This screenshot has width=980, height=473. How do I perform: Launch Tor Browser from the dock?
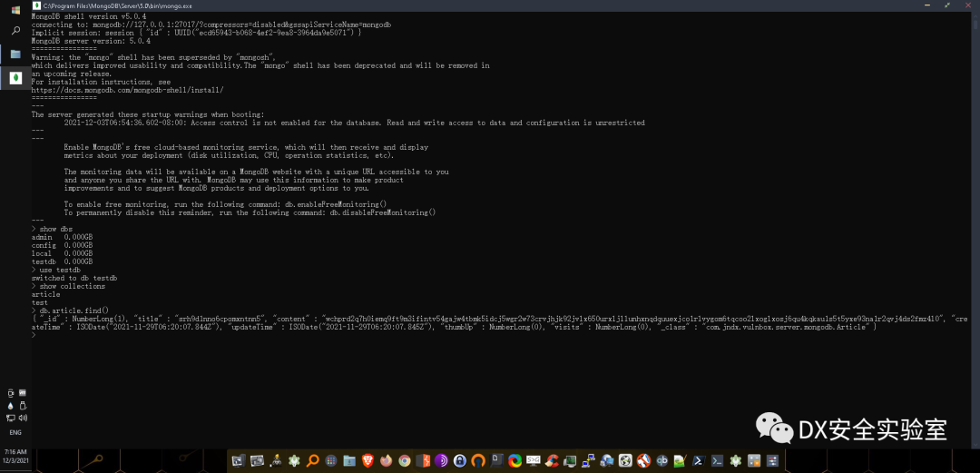click(441, 461)
